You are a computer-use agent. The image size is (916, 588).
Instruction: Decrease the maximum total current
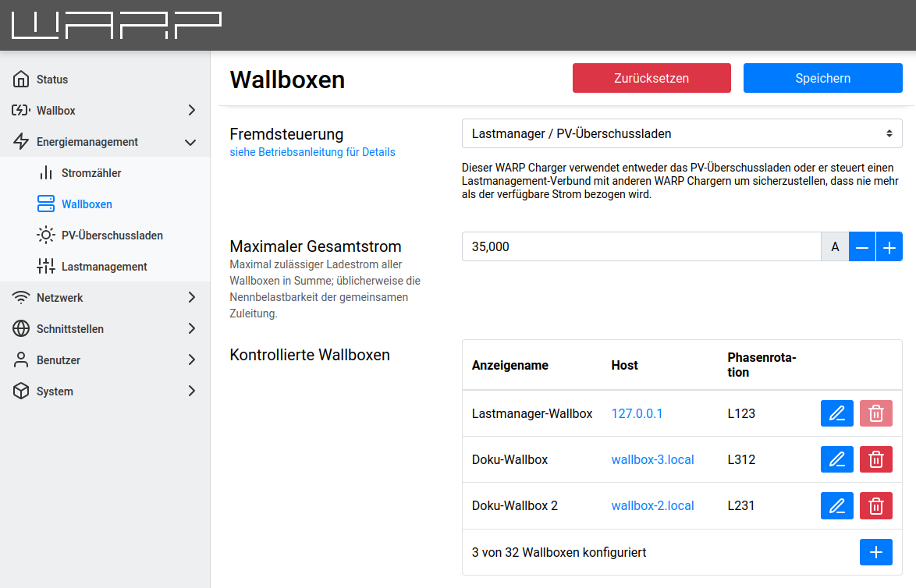[x=862, y=246]
